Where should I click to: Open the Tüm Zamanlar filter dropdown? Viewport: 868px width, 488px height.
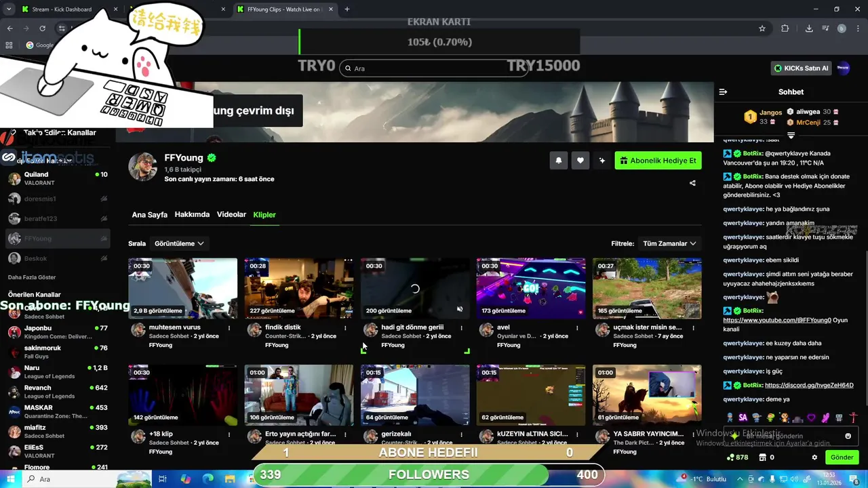point(669,243)
